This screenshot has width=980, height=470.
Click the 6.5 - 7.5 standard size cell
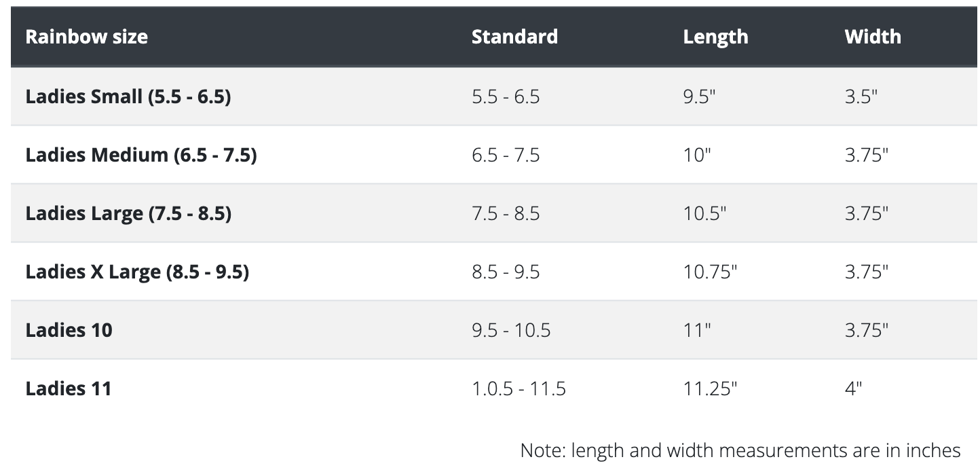pos(506,155)
